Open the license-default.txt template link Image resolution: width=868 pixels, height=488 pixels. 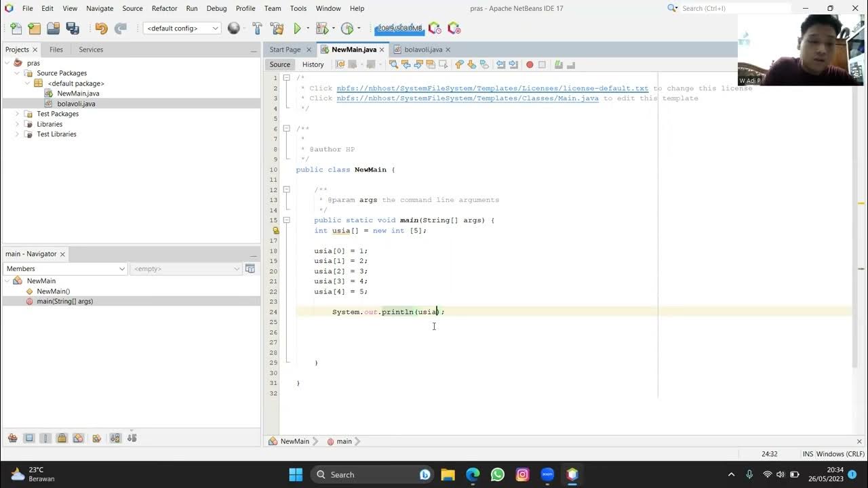[492, 88]
